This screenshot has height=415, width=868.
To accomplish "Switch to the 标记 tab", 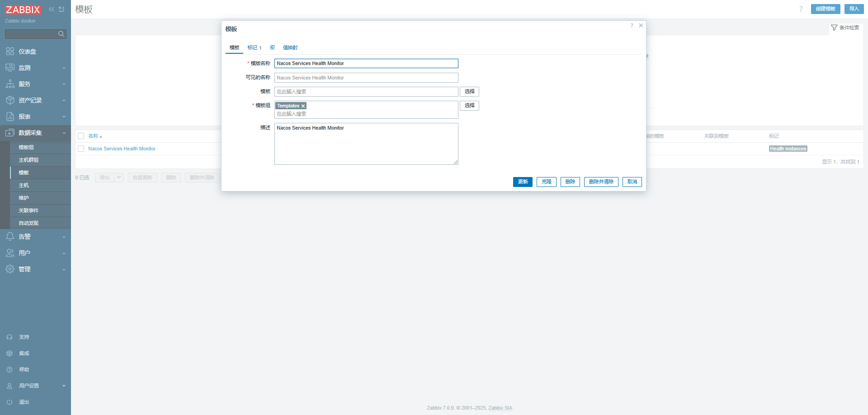I will (254, 47).
